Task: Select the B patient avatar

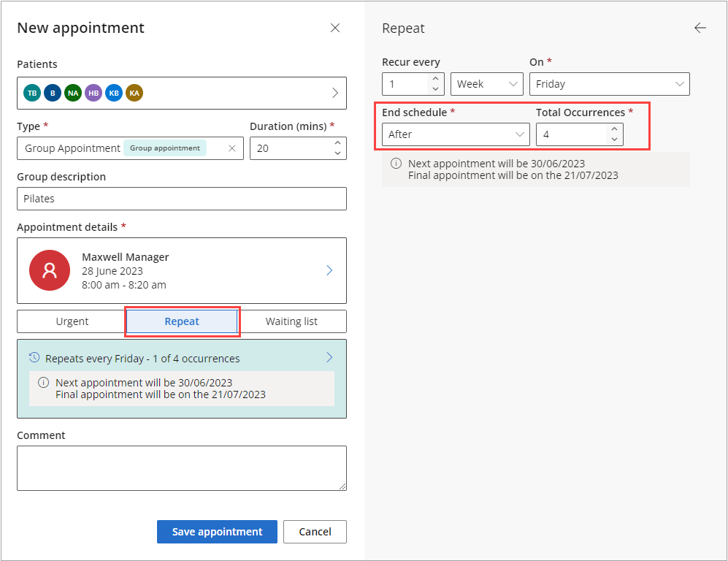Action: pyautogui.click(x=53, y=93)
